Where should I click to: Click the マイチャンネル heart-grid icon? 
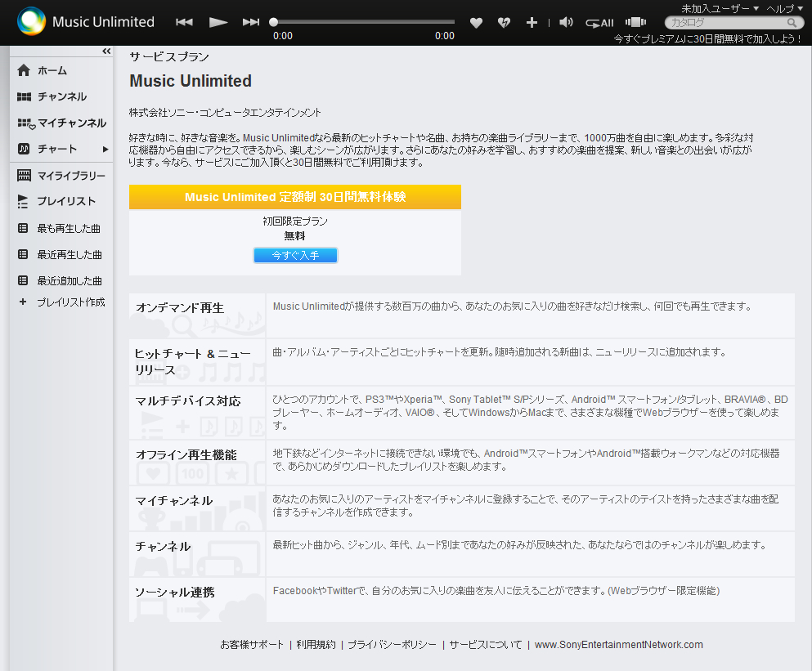coord(26,123)
